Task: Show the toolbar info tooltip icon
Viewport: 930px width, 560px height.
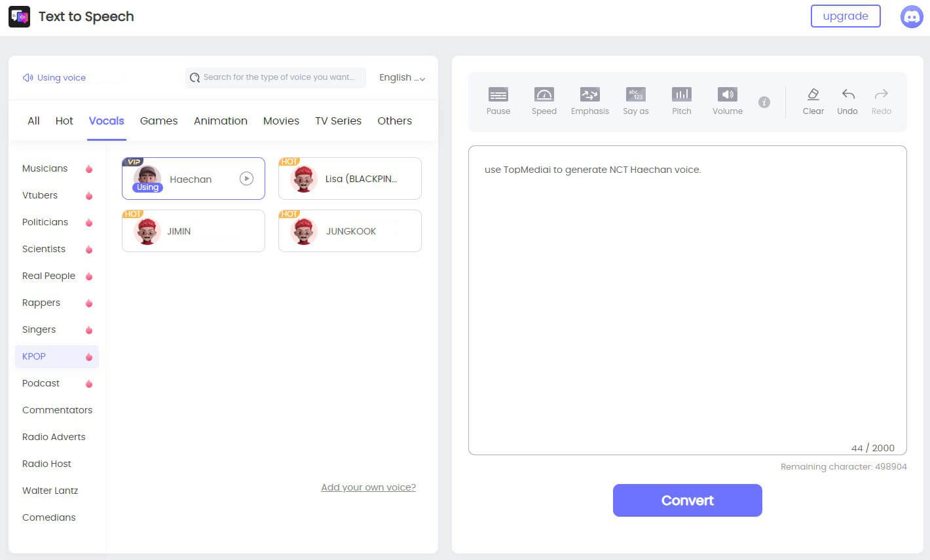Action: pos(764,102)
